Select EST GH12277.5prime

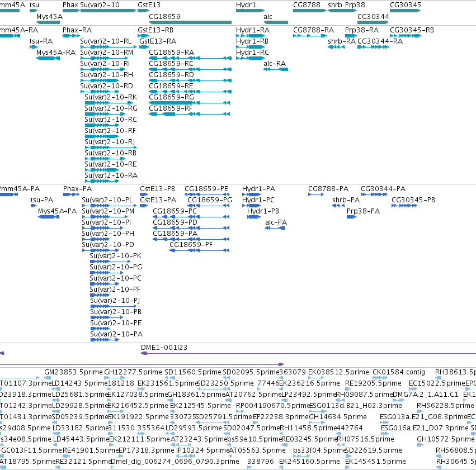(133, 372)
